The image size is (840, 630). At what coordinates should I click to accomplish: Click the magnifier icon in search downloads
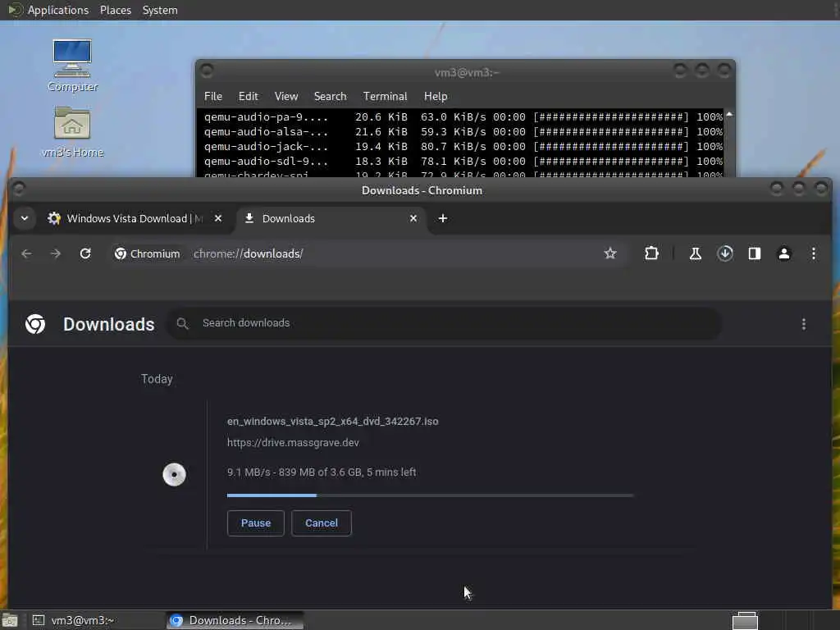click(183, 323)
